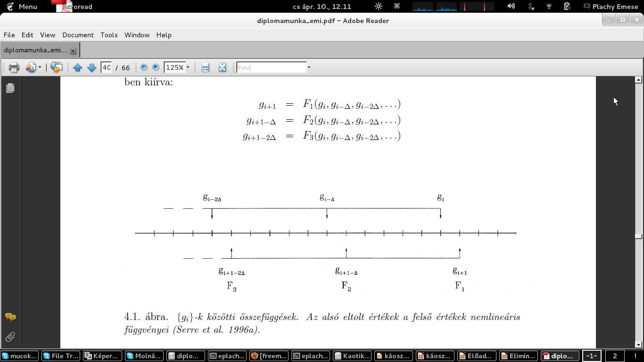Open the Tools menu
Viewport: 644px width, 362px height.
(x=109, y=35)
